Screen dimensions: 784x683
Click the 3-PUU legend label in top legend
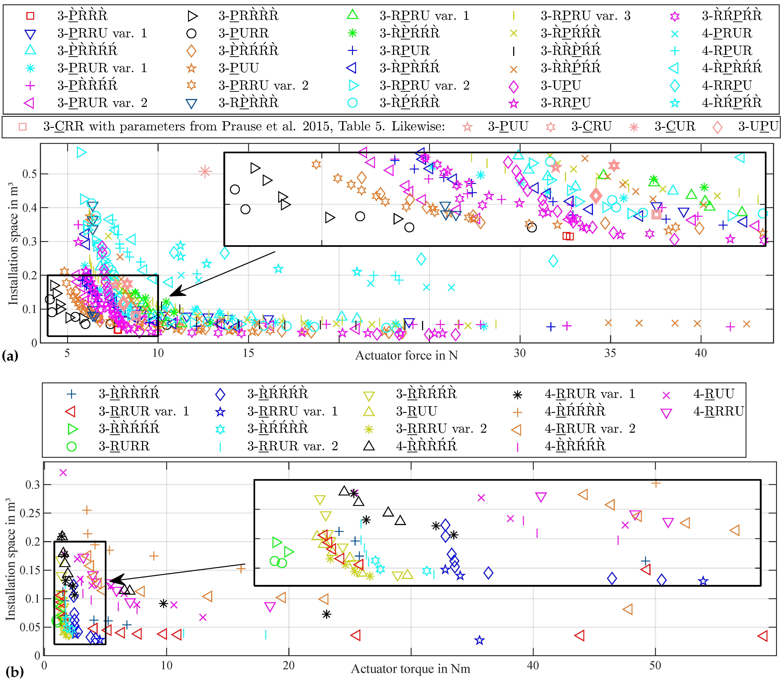click(x=239, y=68)
